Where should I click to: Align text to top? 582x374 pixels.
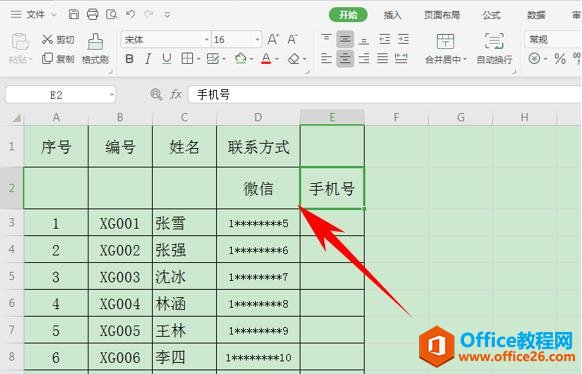[x=326, y=39]
